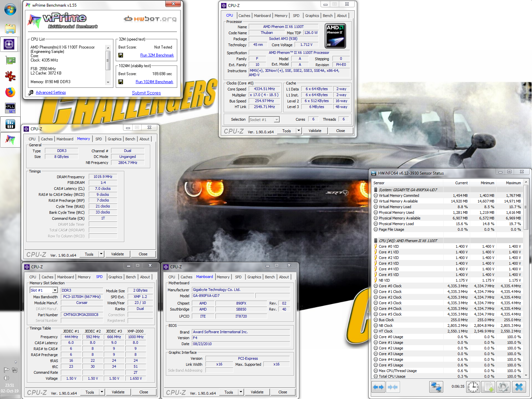Click the HWiNFO network computers icon

point(436,387)
